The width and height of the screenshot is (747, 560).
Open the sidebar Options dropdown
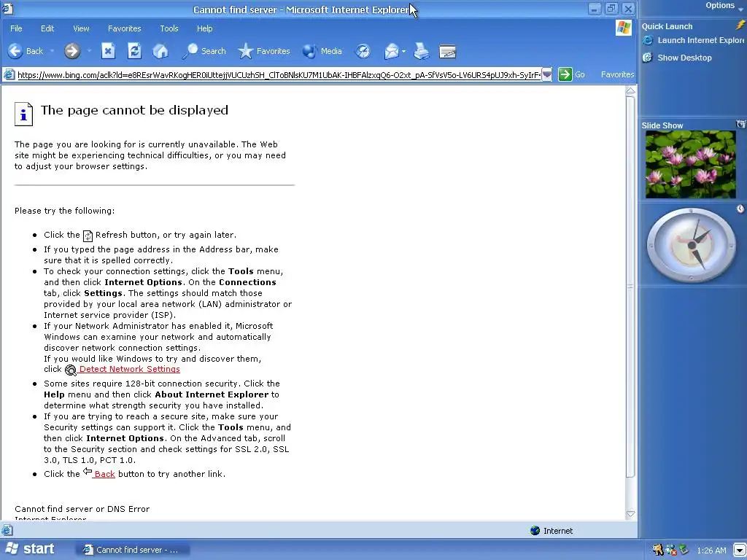(x=724, y=6)
